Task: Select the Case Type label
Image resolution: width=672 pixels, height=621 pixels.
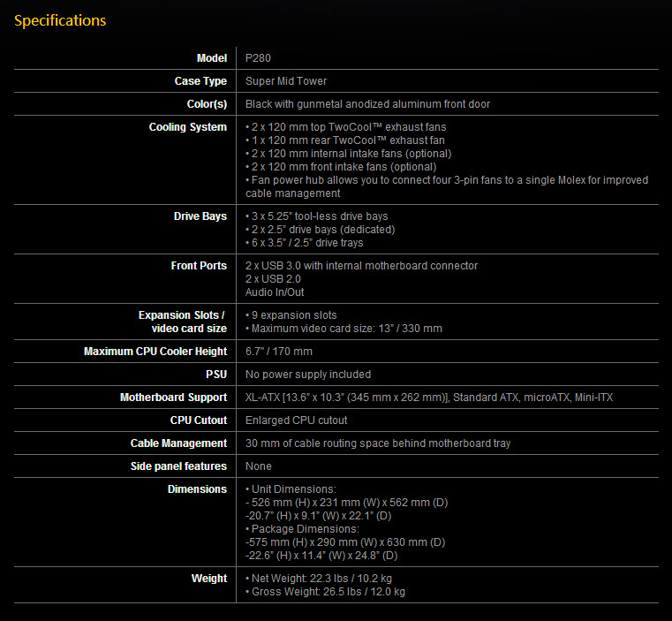Action: (x=200, y=81)
